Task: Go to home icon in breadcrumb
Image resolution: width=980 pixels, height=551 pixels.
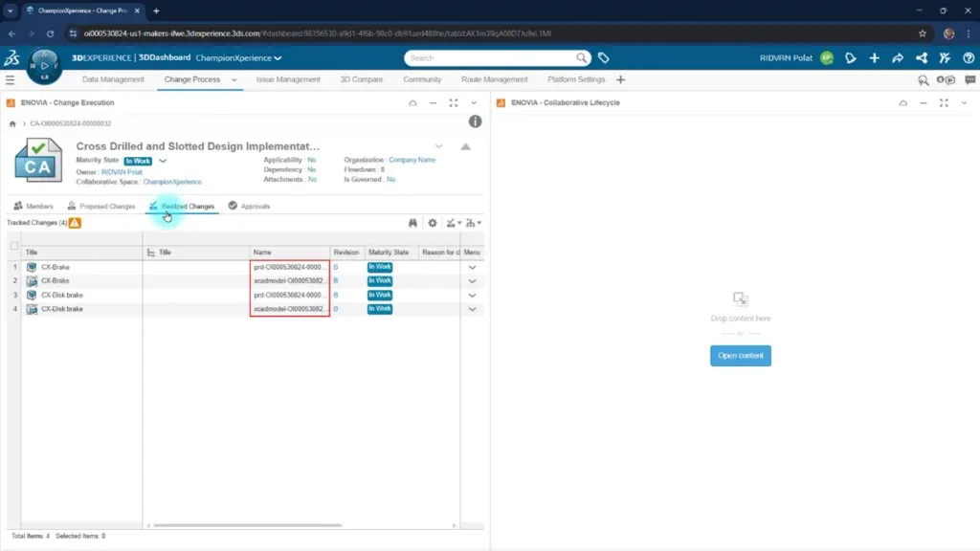Action: coord(12,123)
